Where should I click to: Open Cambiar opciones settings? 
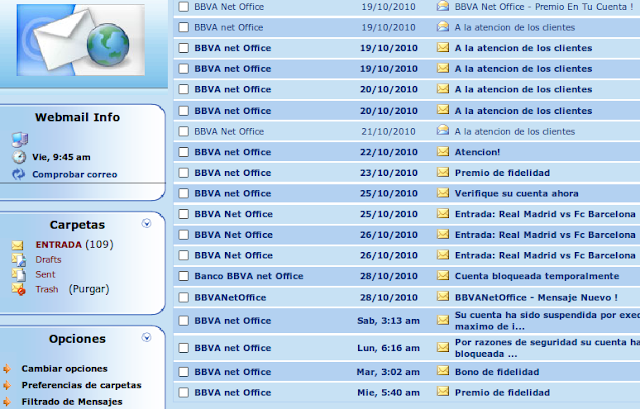(x=64, y=369)
